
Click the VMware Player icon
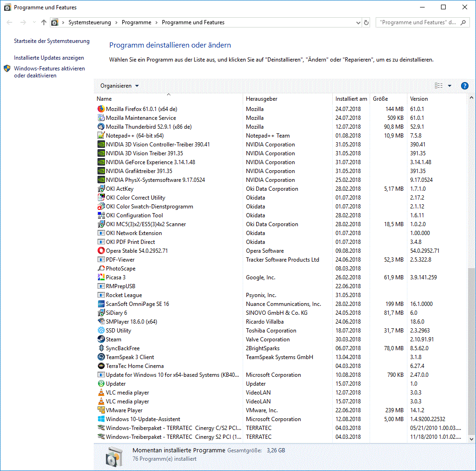pos(101,410)
